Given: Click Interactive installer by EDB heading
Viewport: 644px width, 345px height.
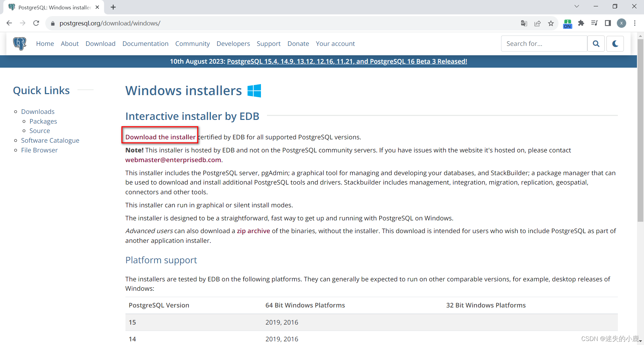Looking at the screenshot, I should [x=192, y=116].
